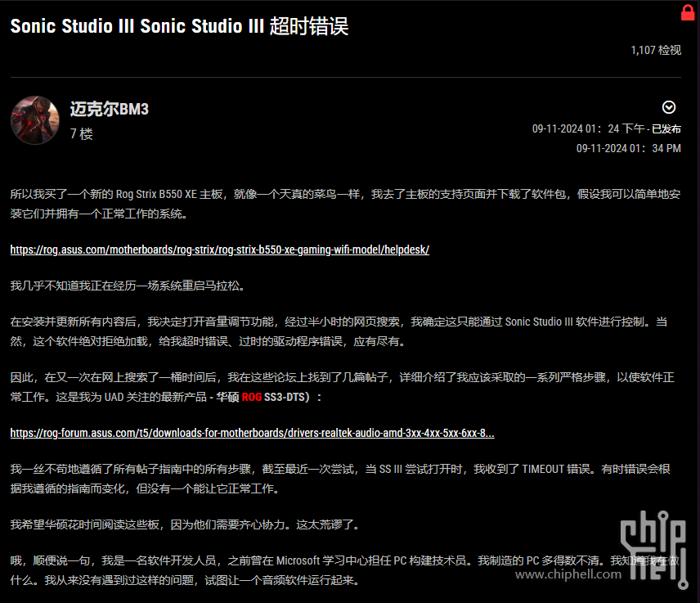Viewport: 700px width, 603px height.
Task: Click the paragraph starting 我几乎不知道我正在经历
Action: tap(128, 286)
